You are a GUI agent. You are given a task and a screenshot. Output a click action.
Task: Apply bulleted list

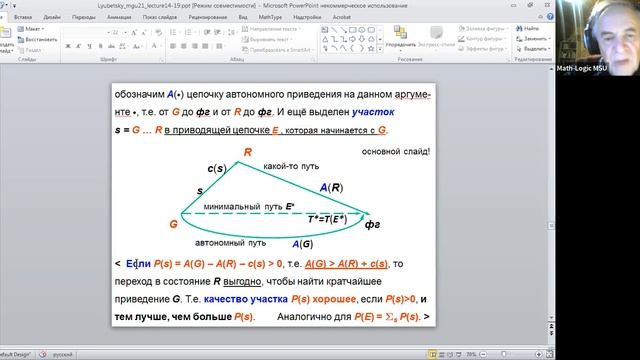174,33
